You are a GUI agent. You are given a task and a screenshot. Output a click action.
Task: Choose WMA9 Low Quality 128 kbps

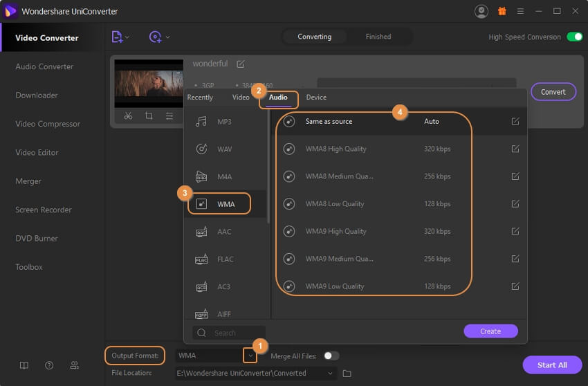pyautogui.click(x=400, y=286)
